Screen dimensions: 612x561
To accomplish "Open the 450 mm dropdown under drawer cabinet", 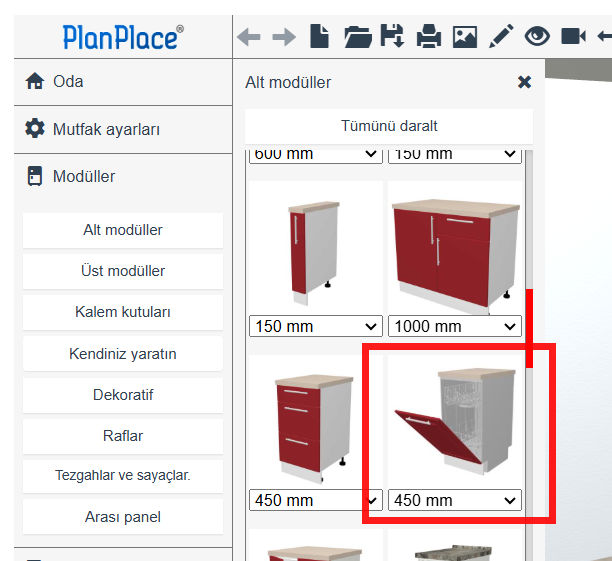I will point(315,500).
